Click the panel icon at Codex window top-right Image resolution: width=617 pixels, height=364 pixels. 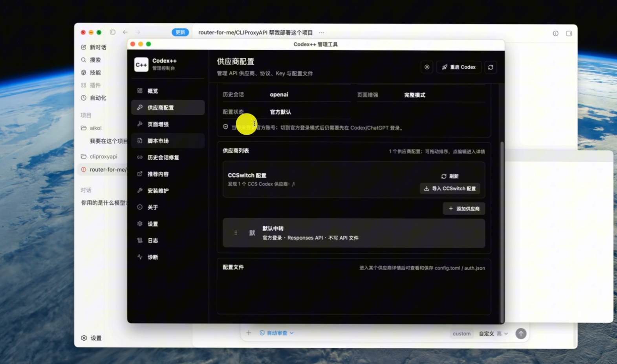coord(569,33)
